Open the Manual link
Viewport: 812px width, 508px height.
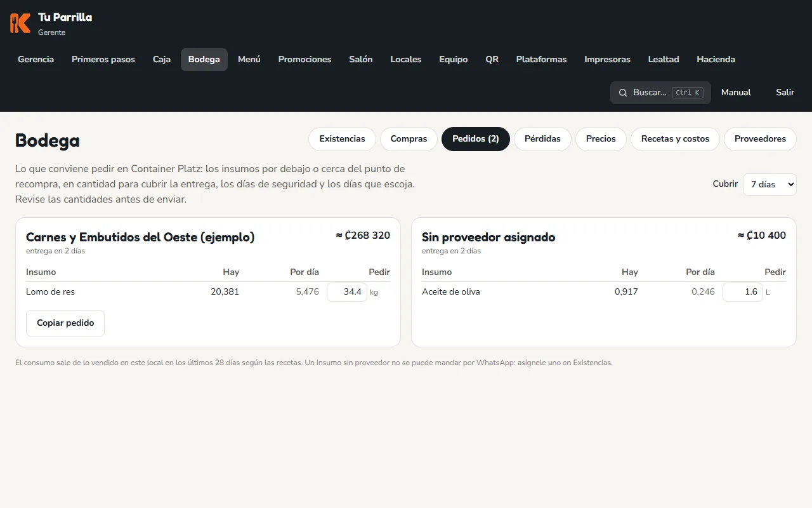point(736,93)
